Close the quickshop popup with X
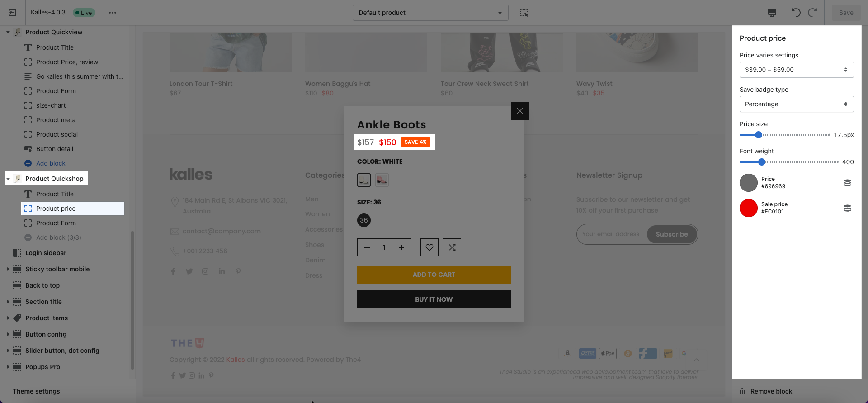Screen dimensions: 868x403 (520, 111)
